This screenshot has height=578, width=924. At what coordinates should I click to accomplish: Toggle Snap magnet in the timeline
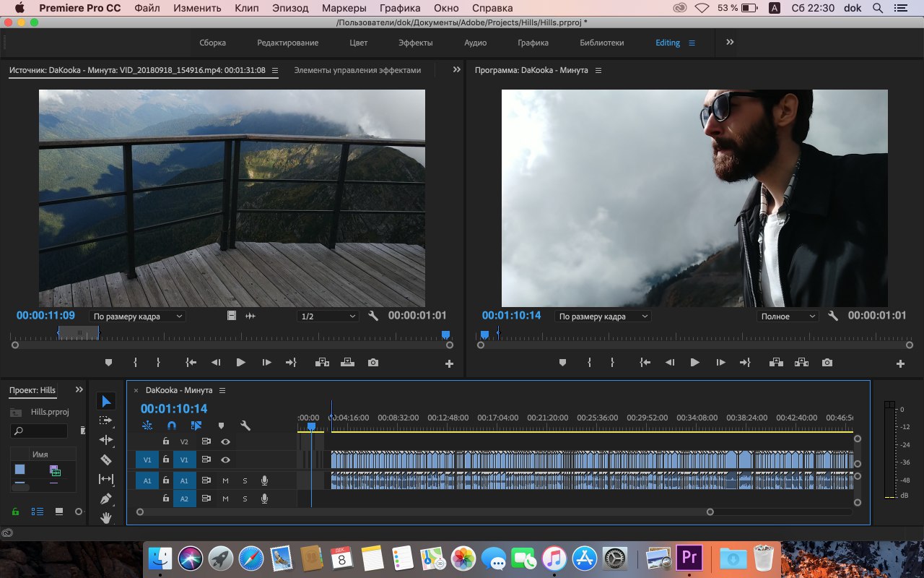[172, 426]
